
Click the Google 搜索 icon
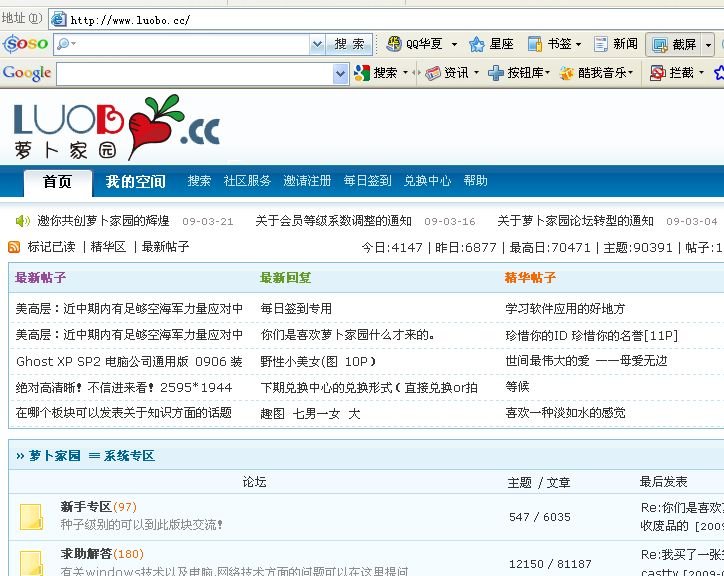tap(362, 73)
